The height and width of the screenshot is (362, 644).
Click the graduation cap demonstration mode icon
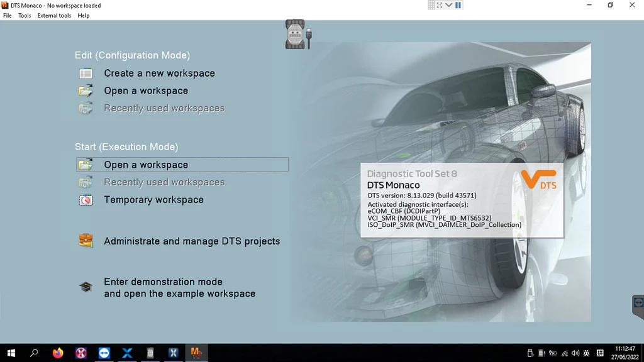[x=86, y=287]
